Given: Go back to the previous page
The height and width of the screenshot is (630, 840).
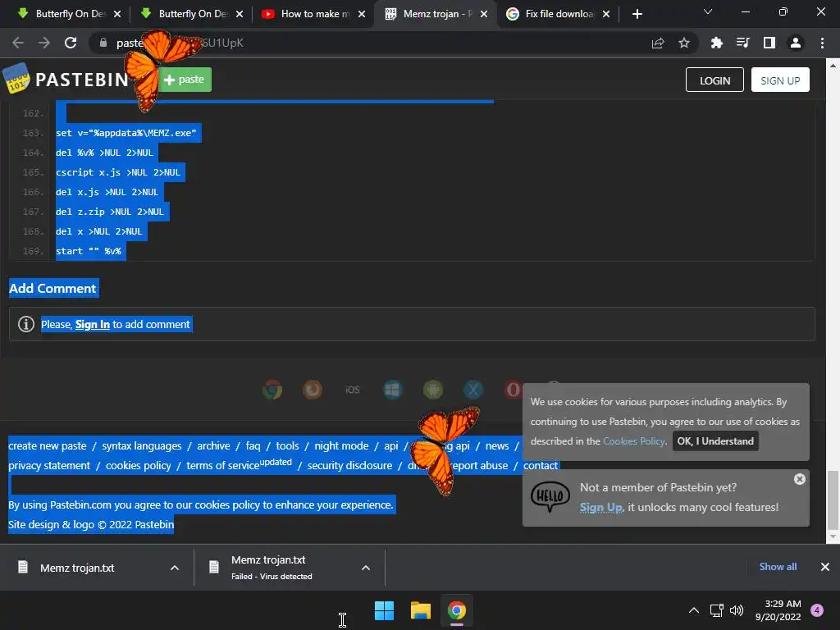Looking at the screenshot, I should coord(18,43).
